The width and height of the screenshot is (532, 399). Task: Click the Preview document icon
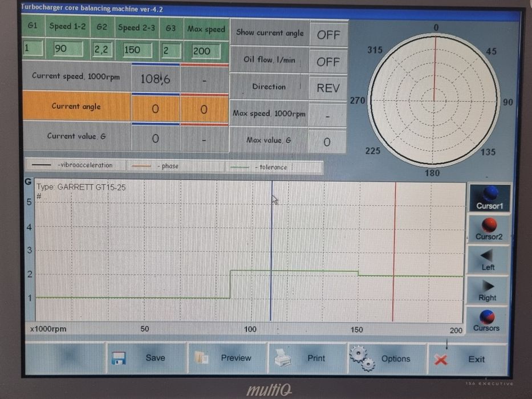(201, 359)
